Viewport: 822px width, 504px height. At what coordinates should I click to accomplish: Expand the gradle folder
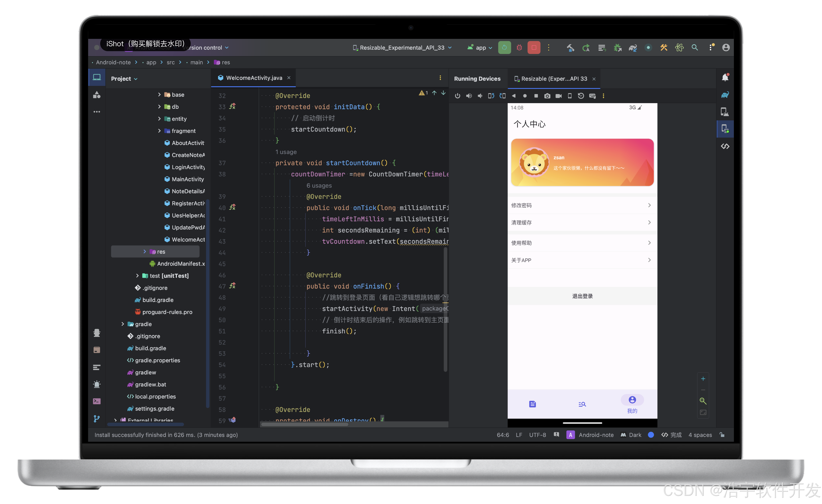pos(122,324)
